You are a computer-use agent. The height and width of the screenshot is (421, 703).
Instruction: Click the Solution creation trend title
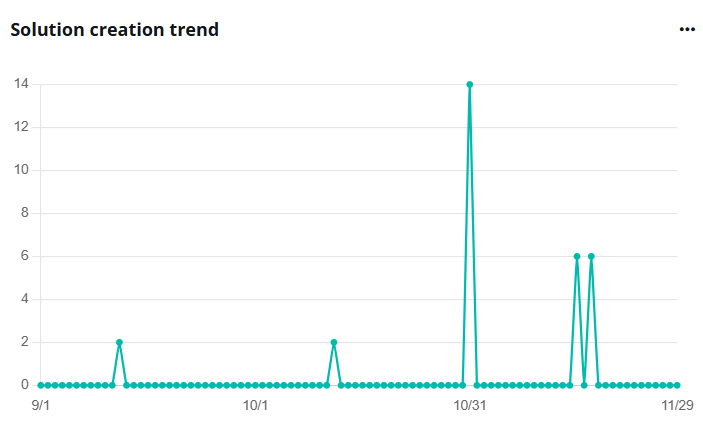[114, 29]
